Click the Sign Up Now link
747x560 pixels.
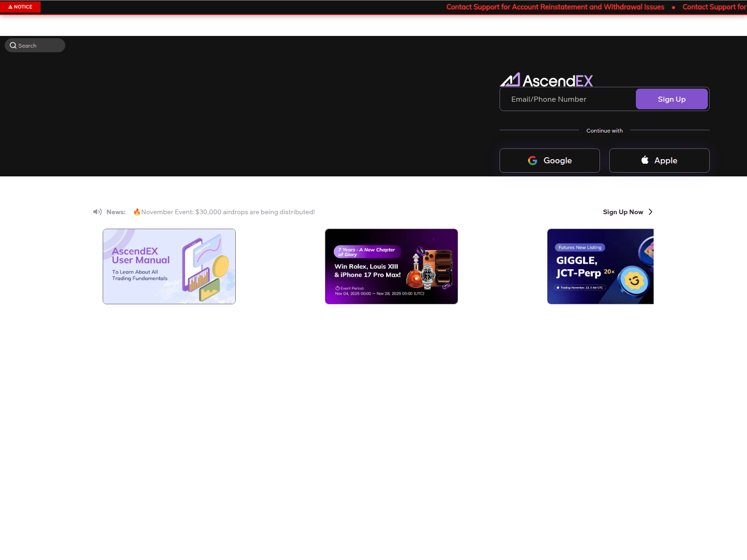click(x=623, y=212)
